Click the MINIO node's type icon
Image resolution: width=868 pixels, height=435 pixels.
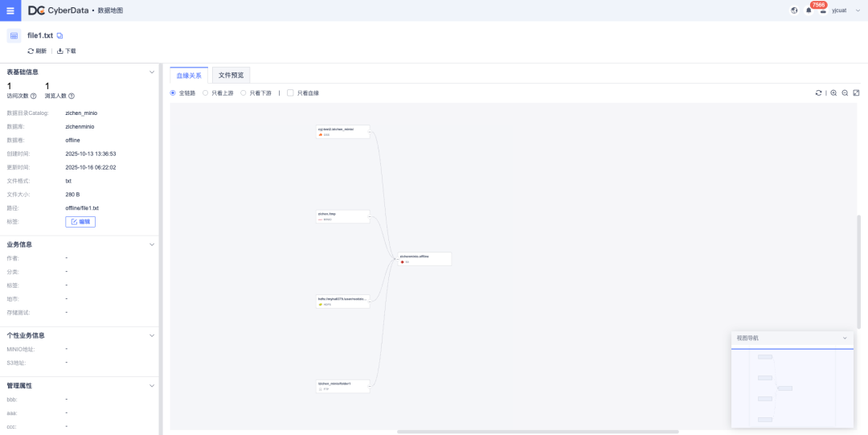pos(321,220)
